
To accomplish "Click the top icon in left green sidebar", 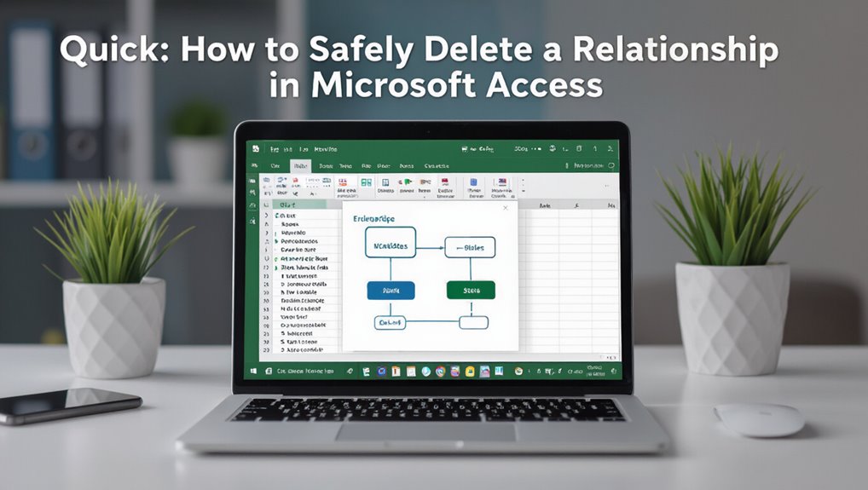I will [x=253, y=181].
